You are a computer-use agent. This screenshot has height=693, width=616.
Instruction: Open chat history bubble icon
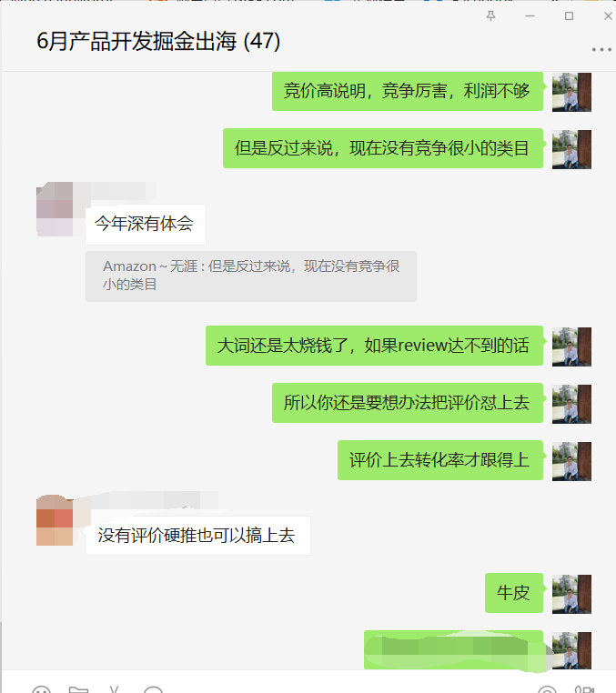coord(154,689)
